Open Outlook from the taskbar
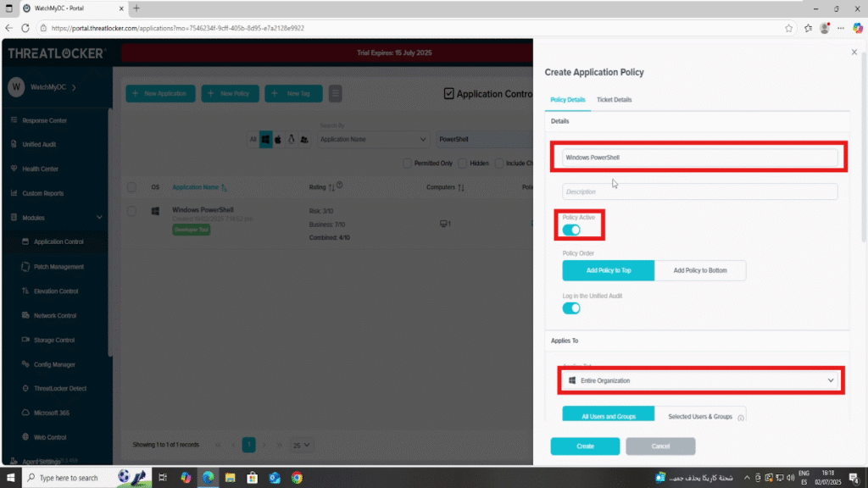Image resolution: width=868 pixels, height=488 pixels. [275, 478]
